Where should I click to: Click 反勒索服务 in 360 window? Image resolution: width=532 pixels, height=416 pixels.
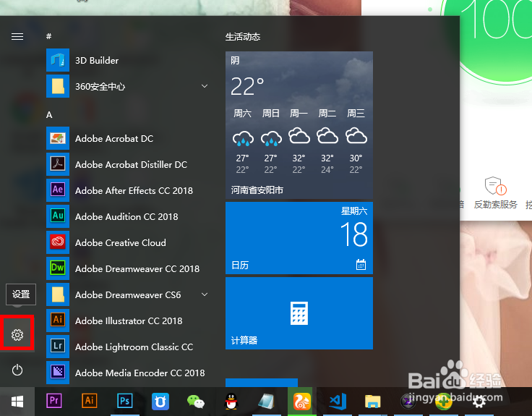[x=495, y=193]
